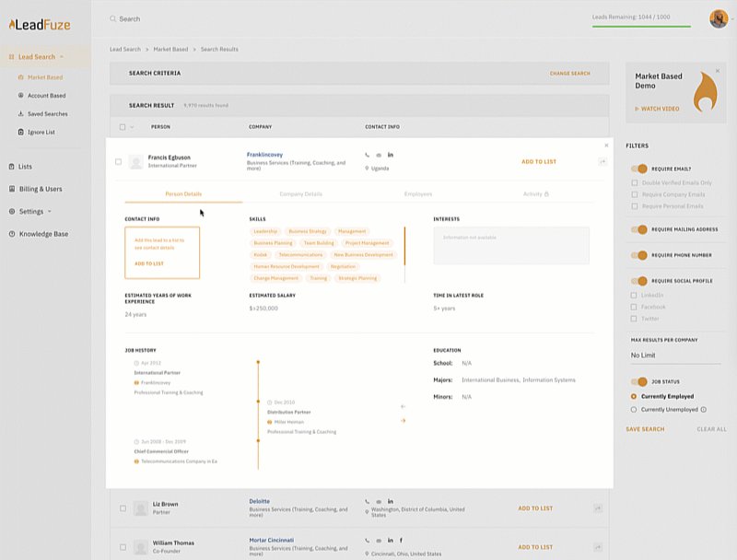The image size is (737, 560).
Task: Check the select-all header checkbox
Action: pyautogui.click(x=123, y=127)
